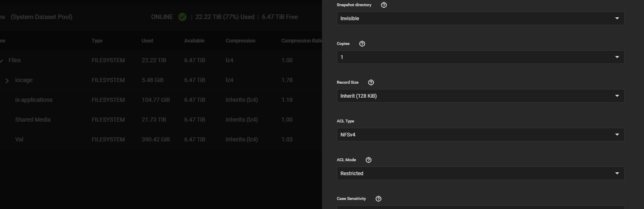Select the Val dataset row
Viewport: 644px width, 209px height.
[161, 139]
